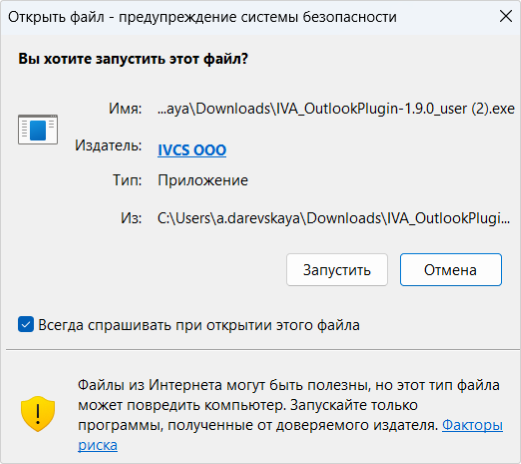
Task: Click the 'Вы хотите запустить этот файл?' heading
Action: [x=133, y=59]
